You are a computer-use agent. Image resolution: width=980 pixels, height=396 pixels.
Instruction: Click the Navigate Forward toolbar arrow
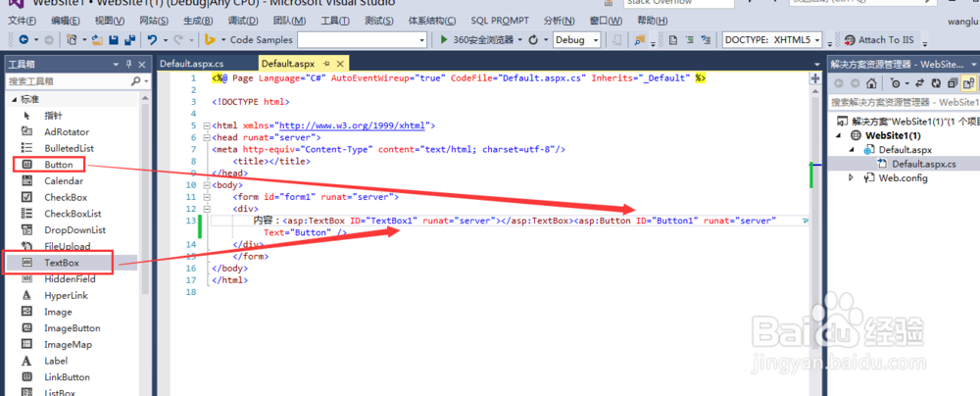coord(51,39)
